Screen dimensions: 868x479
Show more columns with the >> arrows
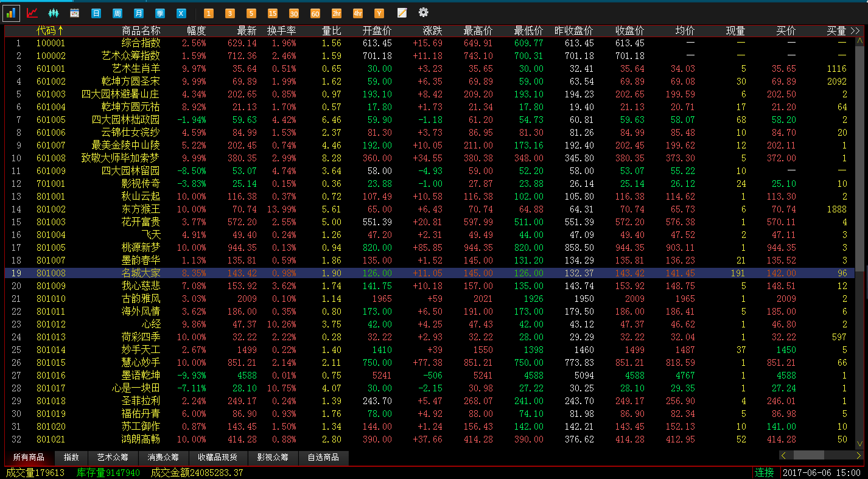tap(855, 30)
